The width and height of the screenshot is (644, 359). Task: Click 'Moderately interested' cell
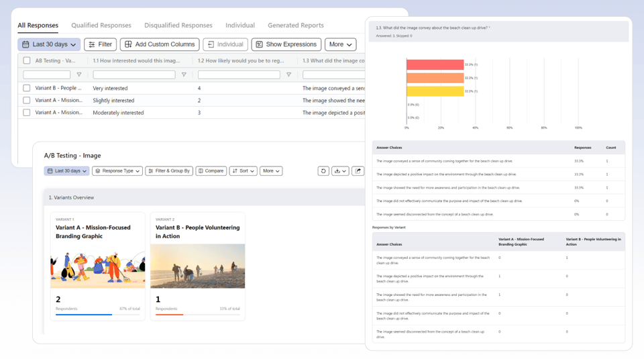pos(118,113)
